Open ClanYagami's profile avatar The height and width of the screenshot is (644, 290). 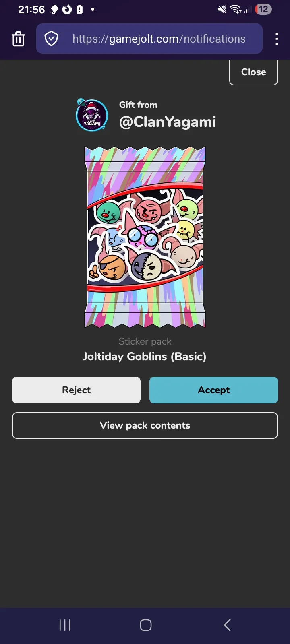[92, 115]
